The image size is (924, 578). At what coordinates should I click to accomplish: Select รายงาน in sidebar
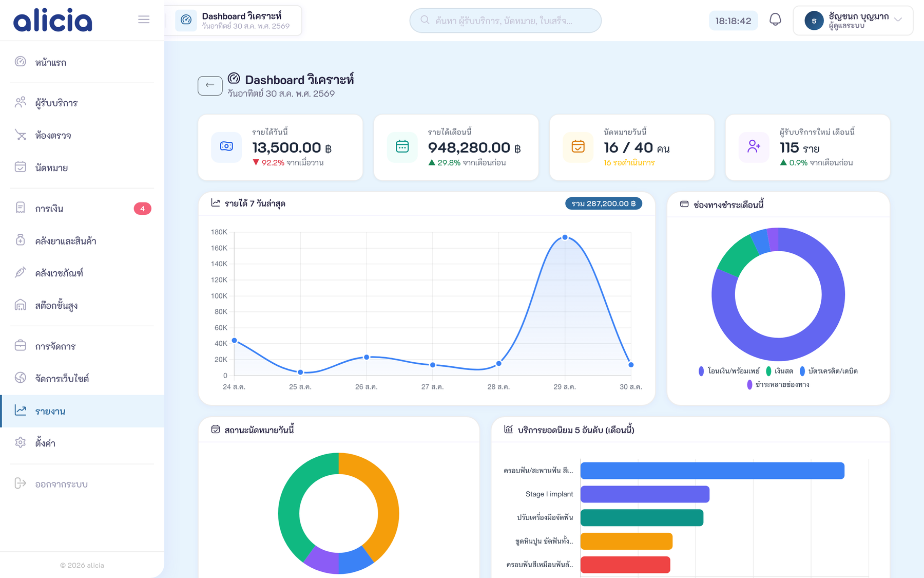tap(82, 411)
